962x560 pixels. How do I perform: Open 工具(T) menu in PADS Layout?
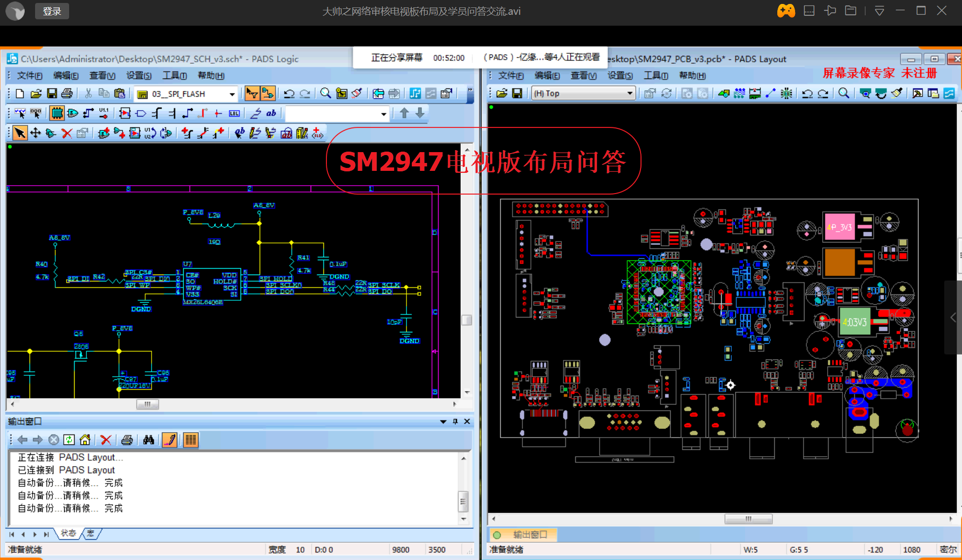tap(656, 76)
